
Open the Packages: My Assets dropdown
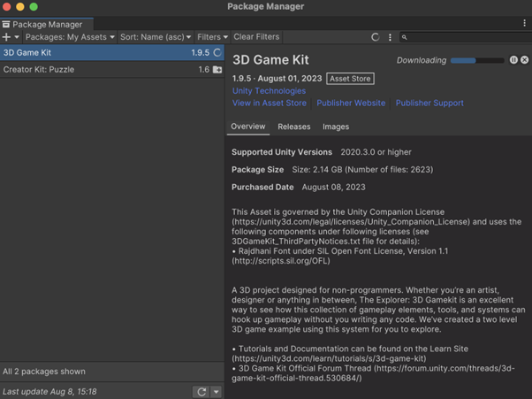point(70,37)
